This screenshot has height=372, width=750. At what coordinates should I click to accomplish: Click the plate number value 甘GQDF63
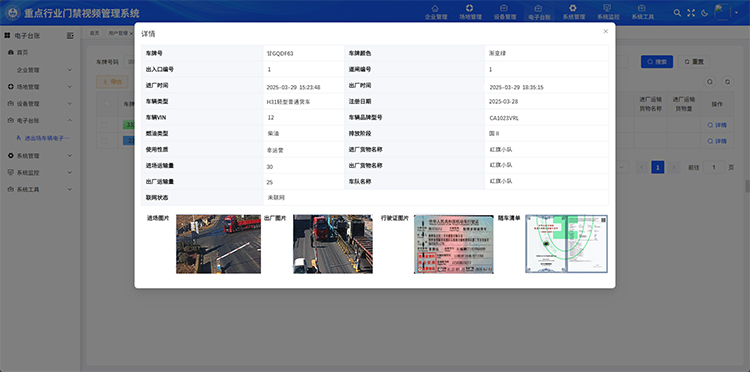point(280,54)
